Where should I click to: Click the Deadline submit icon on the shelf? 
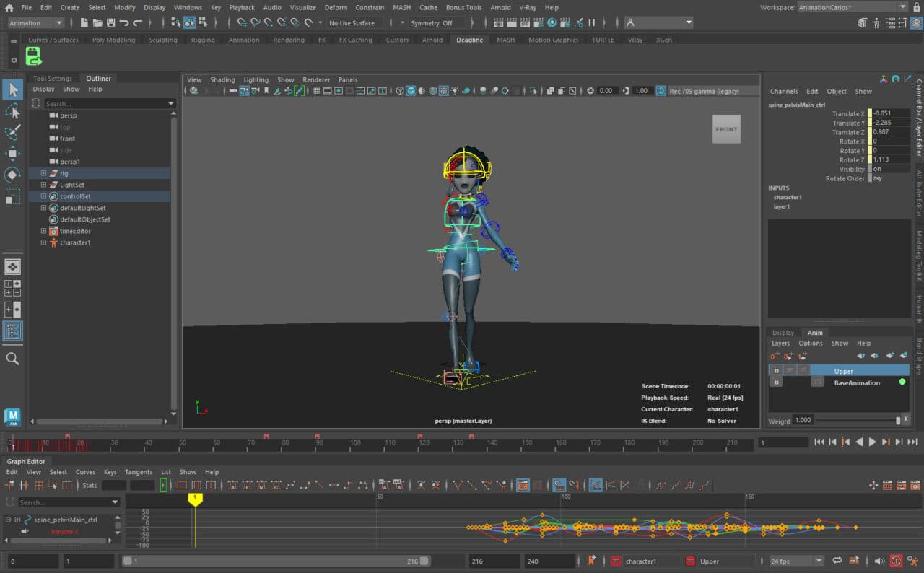(x=34, y=56)
